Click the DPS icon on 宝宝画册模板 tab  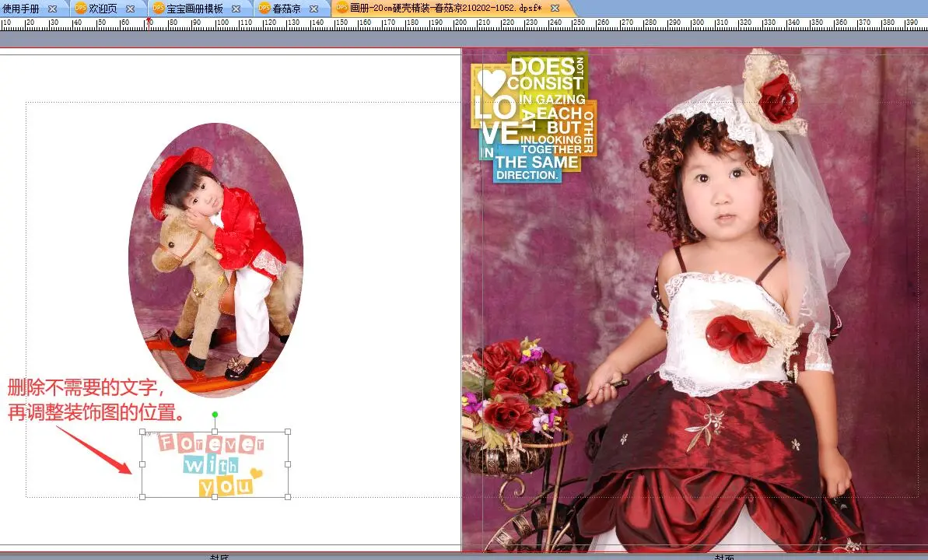[158, 9]
